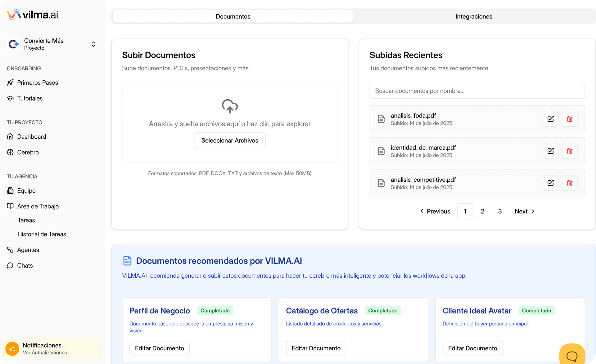Expand Convierte Más project switcher

[x=93, y=44]
